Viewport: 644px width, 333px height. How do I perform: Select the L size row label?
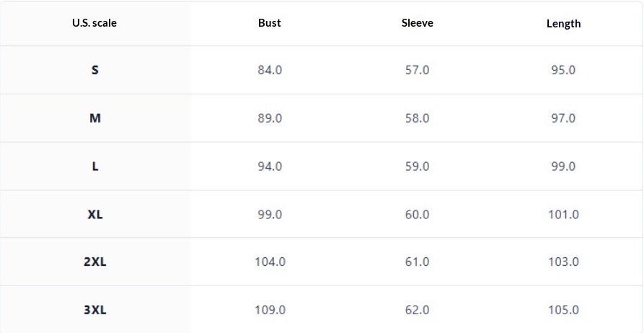tap(94, 166)
